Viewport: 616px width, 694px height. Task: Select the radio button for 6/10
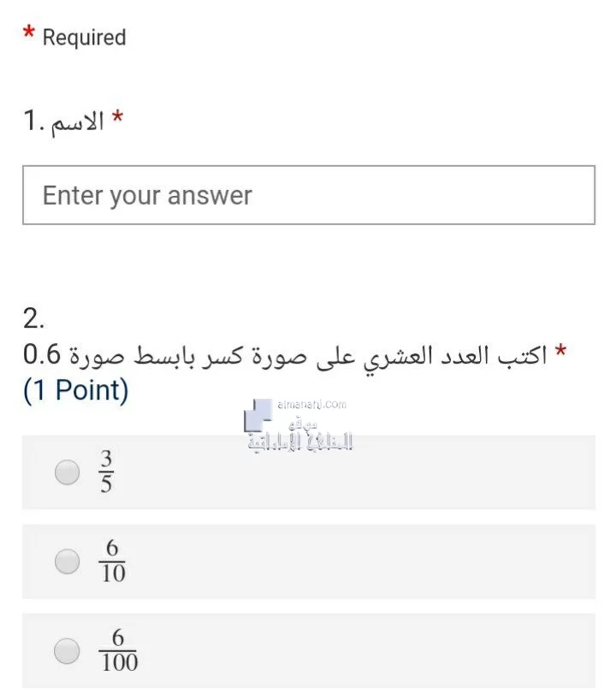(68, 561)
